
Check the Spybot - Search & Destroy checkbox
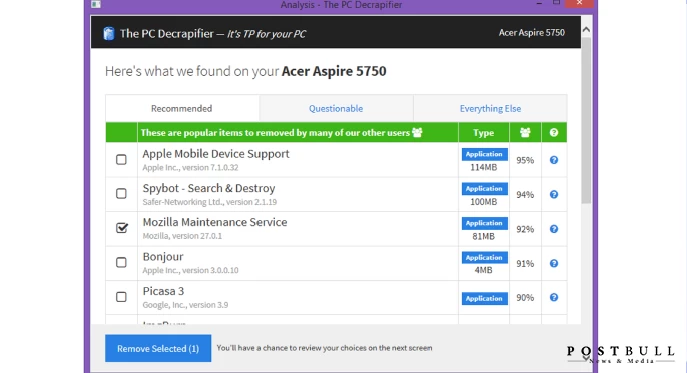(x=121, y=193)
